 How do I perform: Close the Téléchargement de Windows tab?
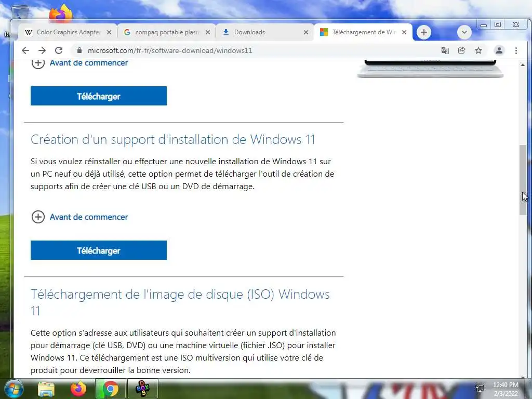coord(404,32)
